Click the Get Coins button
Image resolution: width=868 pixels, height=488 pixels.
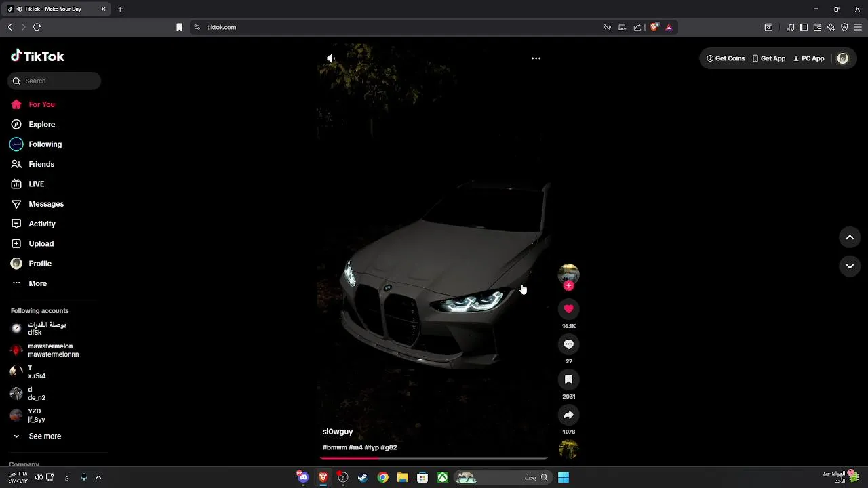(726, 58)
